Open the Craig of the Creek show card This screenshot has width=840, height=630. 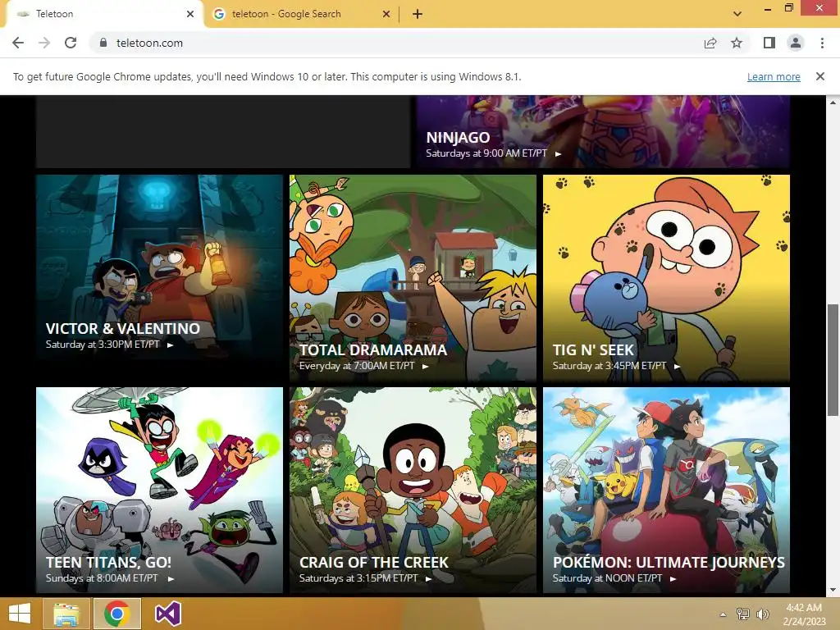tap(413, 491)
